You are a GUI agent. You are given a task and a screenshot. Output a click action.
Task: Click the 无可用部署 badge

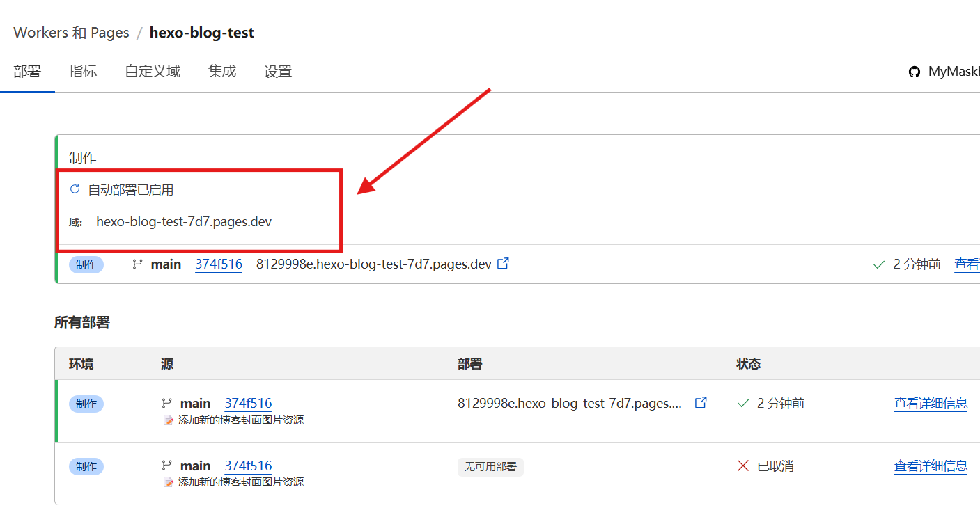point(490,467)
